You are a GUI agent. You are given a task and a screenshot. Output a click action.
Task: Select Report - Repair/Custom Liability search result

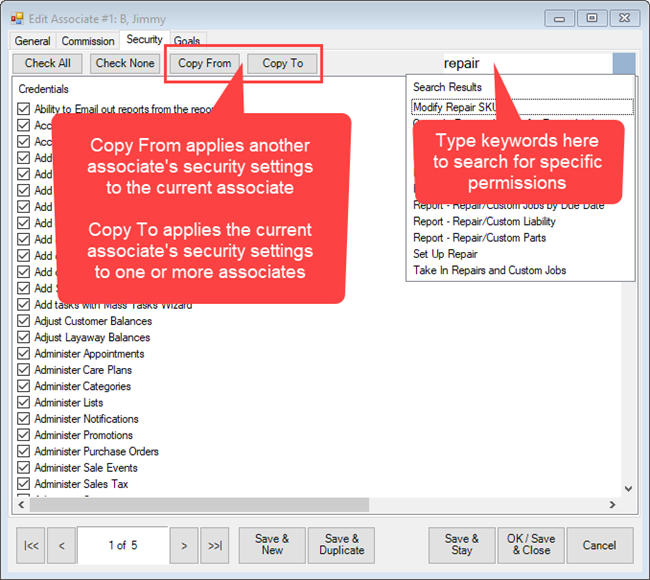(484, 222)
